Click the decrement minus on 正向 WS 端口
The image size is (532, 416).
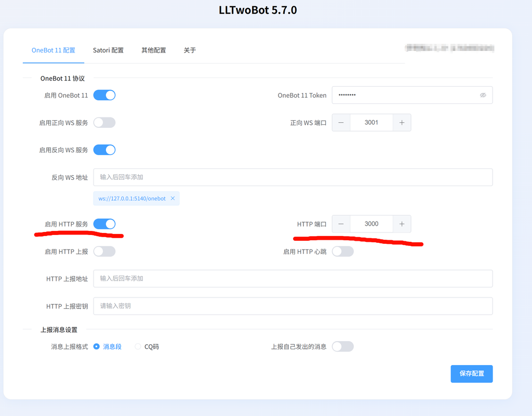tap(341, 122)
